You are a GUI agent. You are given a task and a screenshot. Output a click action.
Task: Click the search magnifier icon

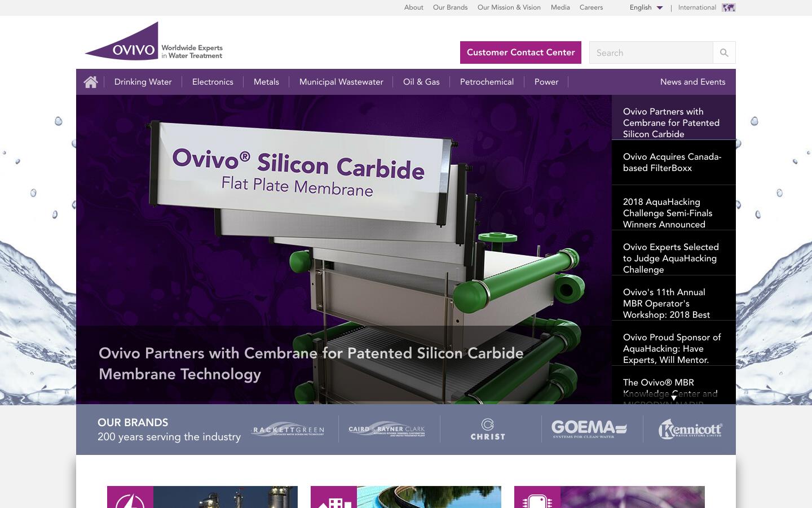(x=724, y=52)
